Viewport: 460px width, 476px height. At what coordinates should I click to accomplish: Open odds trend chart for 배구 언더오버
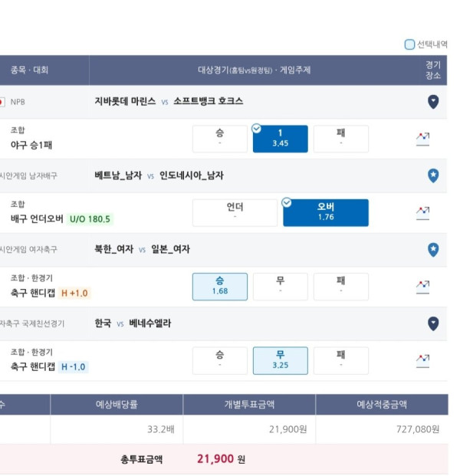tap(422, 213)
